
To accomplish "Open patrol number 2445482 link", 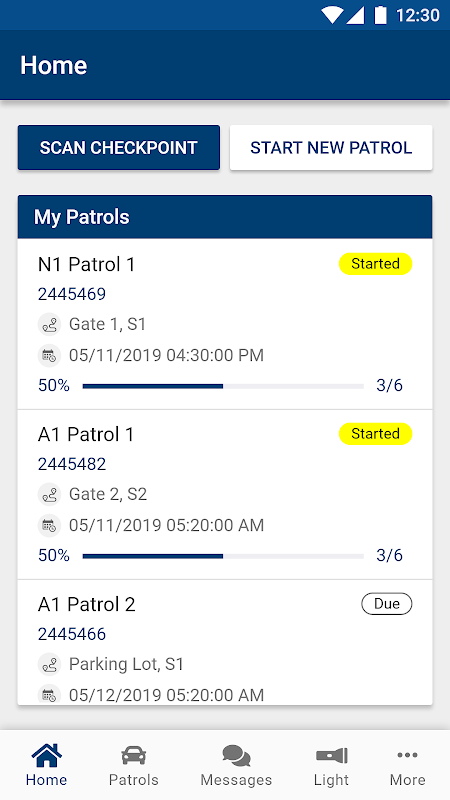I will 72,464.
